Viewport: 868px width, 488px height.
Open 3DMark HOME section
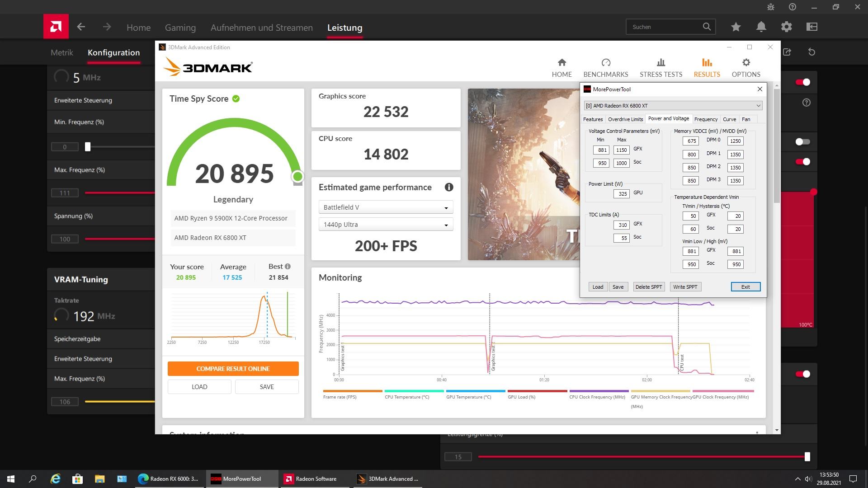point(561,68)
